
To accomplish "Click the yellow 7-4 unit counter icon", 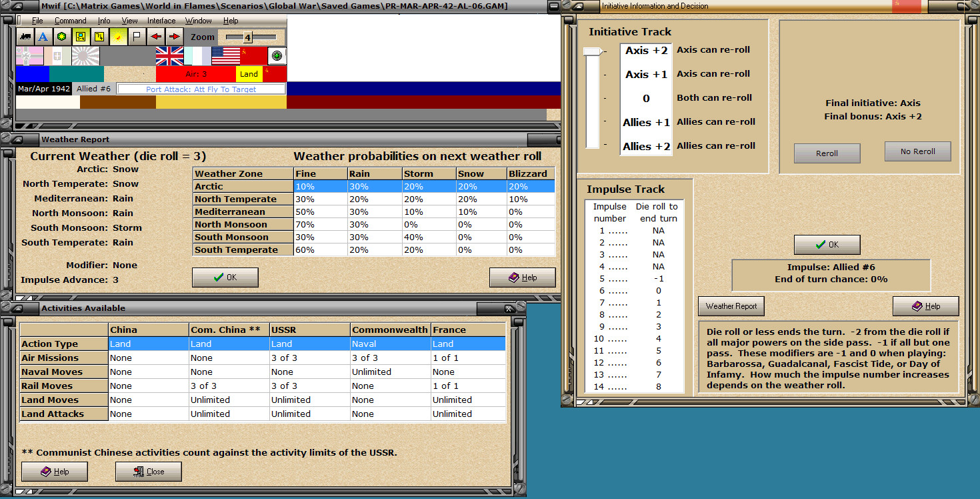I will pos(81,37).
